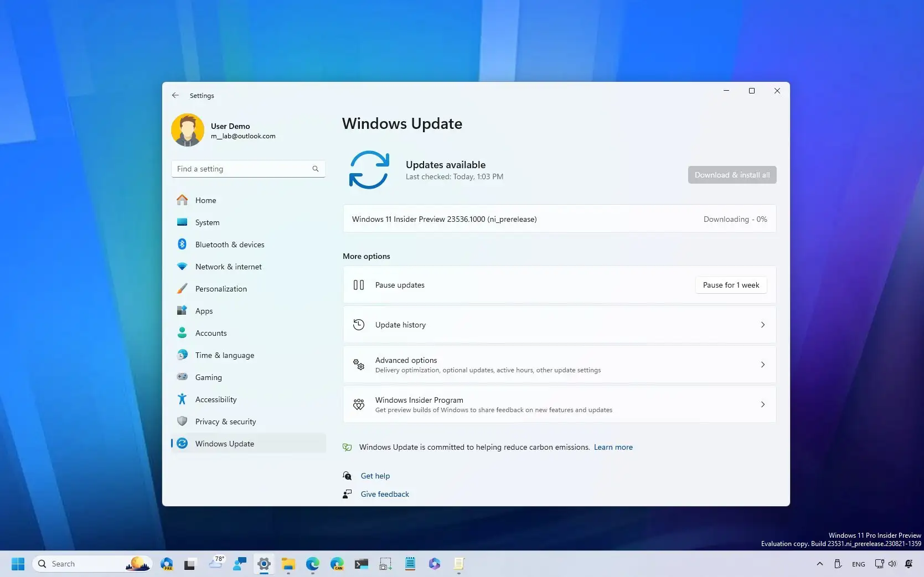Launch Microsoft Edge from the taskbar
This screenshot has height=577, width=924.
click(313, 564)
